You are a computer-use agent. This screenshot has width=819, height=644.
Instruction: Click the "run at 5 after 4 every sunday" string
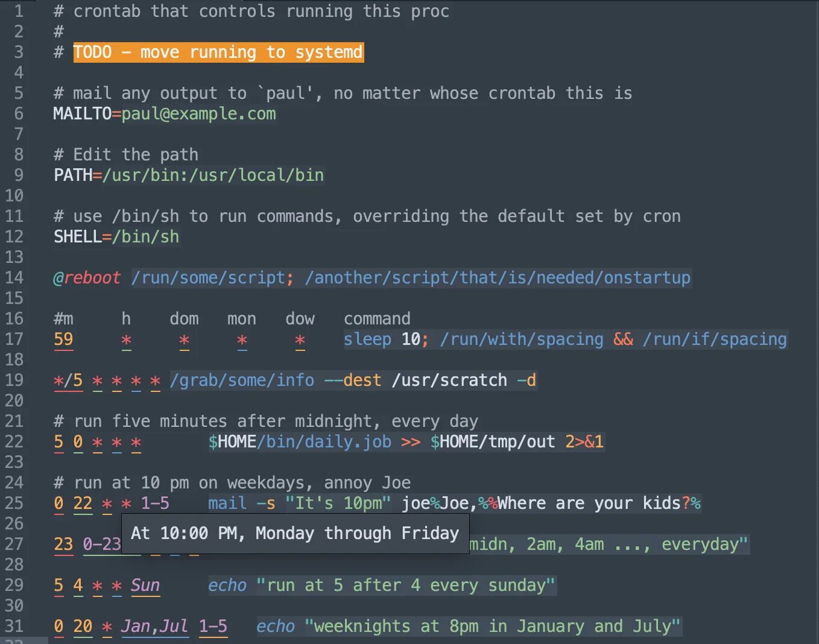pyautogui.click(x=406, y=586)
